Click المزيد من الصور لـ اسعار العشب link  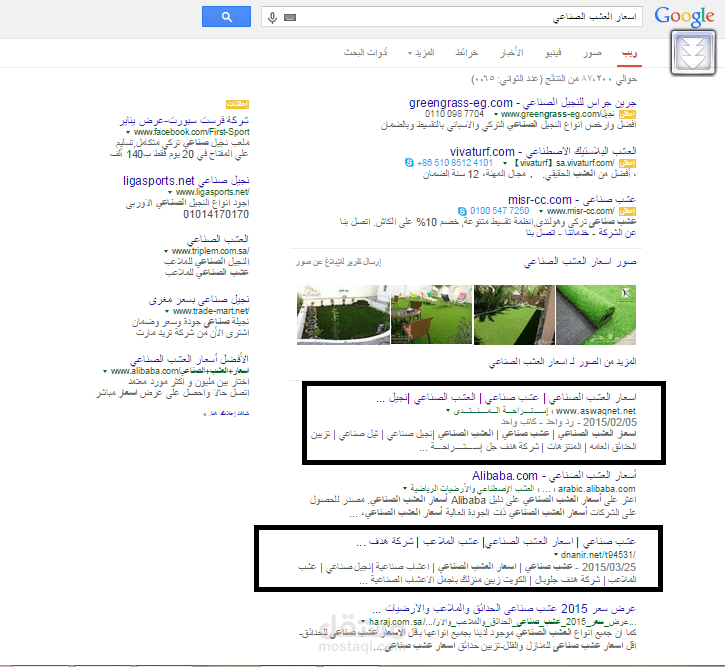click(562, 361)
